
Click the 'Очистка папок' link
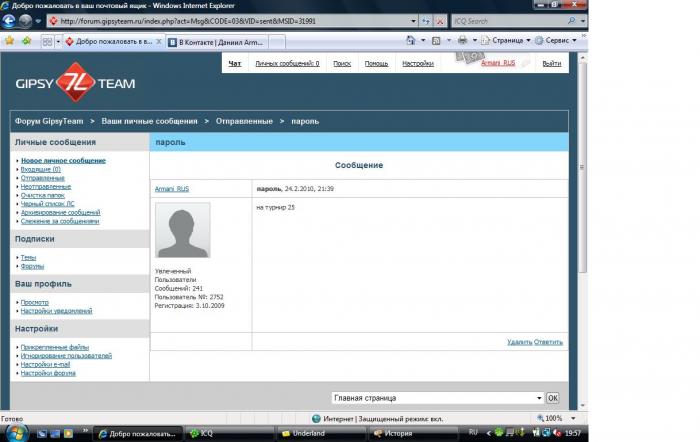pos(43,195)
